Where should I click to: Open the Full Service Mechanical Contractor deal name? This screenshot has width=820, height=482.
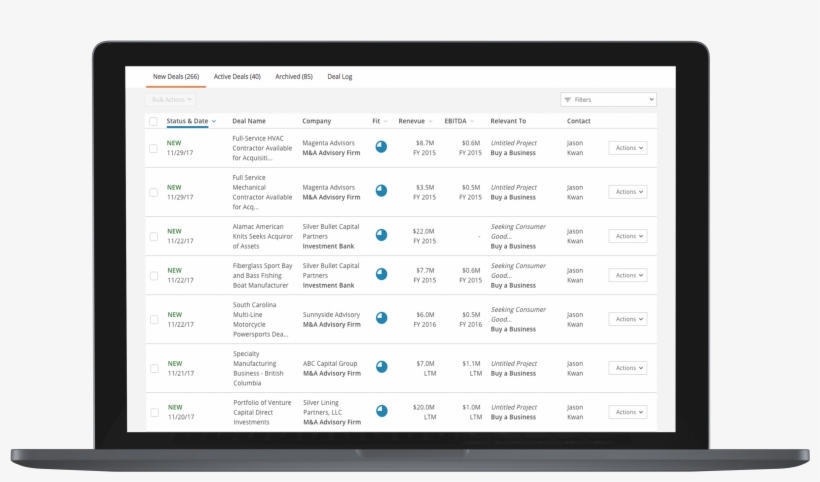(x=262, y=192)
